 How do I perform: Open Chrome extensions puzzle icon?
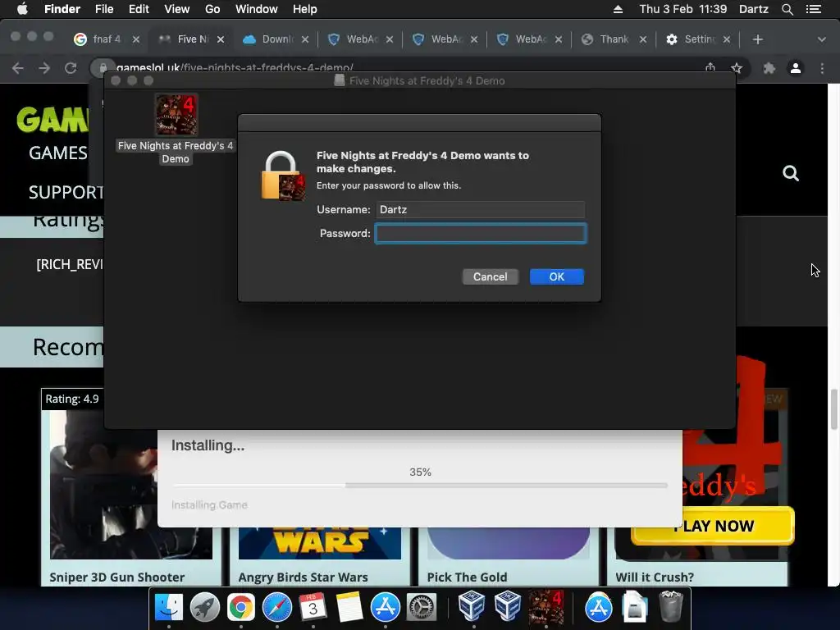click(769, 68)
